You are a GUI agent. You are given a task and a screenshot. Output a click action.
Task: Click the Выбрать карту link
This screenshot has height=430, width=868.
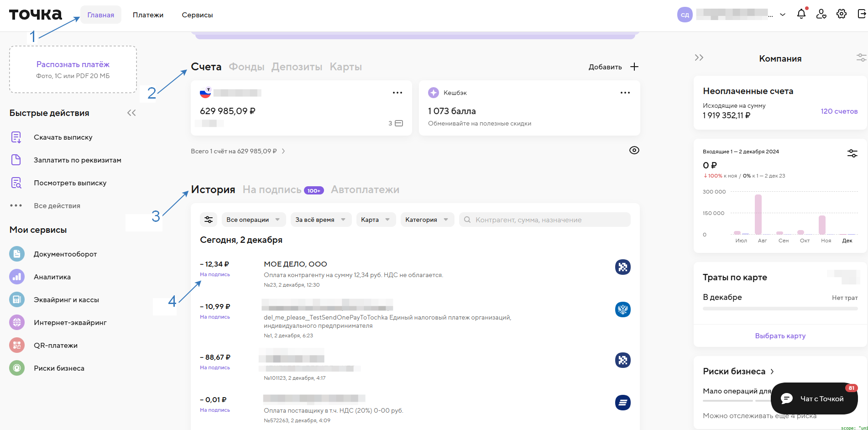780,336
